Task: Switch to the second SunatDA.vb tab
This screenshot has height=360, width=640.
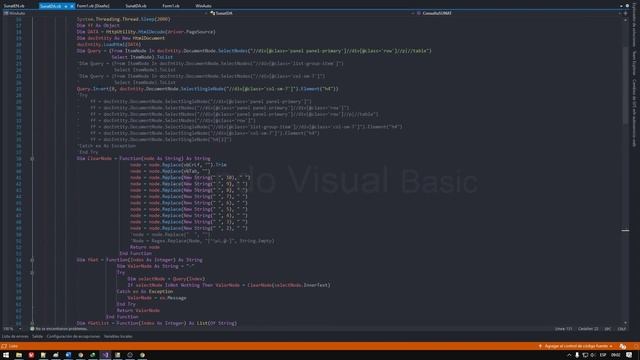Action: click(x=136, y=6)
